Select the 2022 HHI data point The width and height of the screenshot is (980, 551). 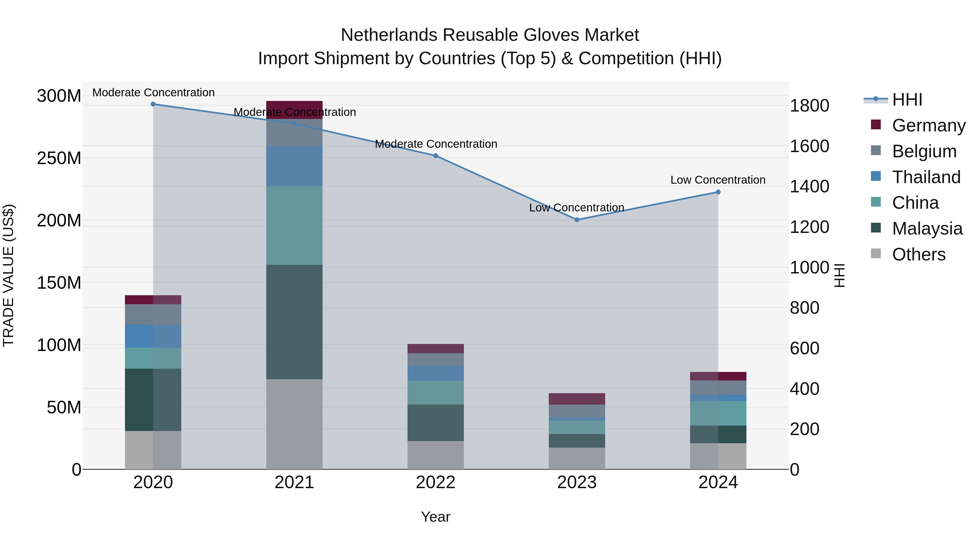436,156
